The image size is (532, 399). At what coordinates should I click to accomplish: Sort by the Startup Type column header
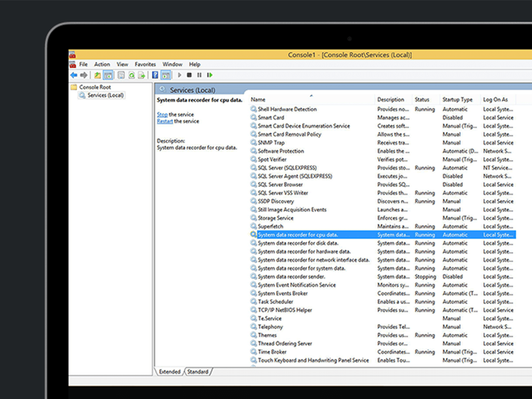click(x=457, y=100)
